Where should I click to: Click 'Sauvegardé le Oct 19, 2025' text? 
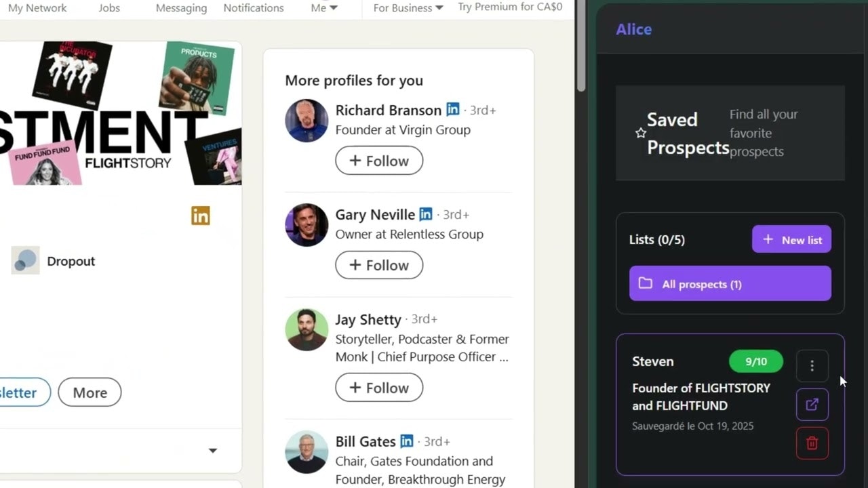click(x=693, y=426)
